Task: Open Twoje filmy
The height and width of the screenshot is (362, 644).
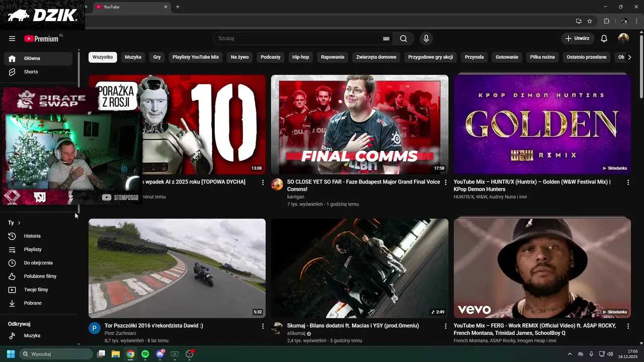Action: 38,290
